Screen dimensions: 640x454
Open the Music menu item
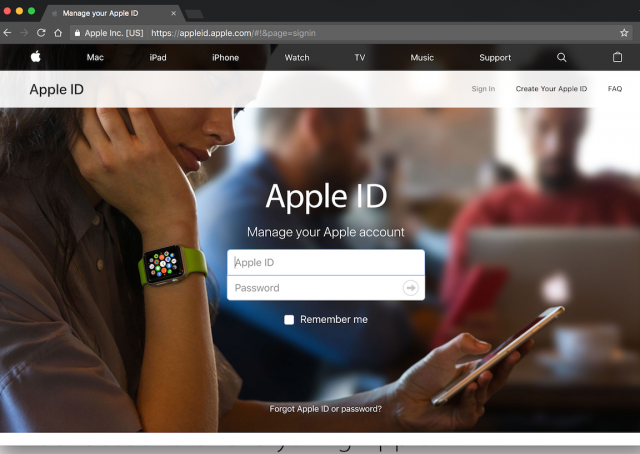(422, 58)
